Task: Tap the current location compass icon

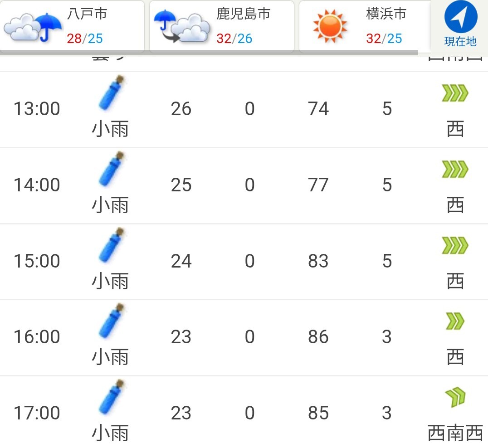Action: pyautogui.click(x=461, y=16)
